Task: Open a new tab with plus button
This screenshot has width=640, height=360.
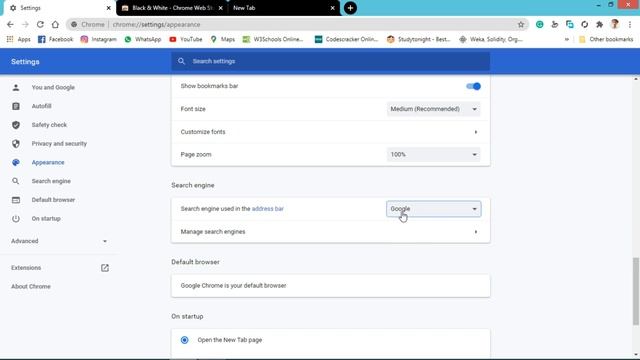Action: click(x=350, y=8)
